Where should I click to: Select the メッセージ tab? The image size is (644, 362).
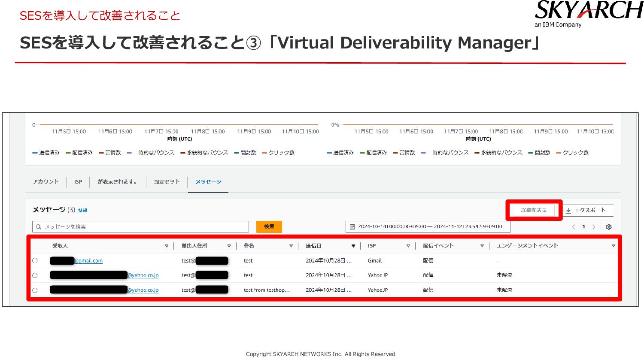208,182
